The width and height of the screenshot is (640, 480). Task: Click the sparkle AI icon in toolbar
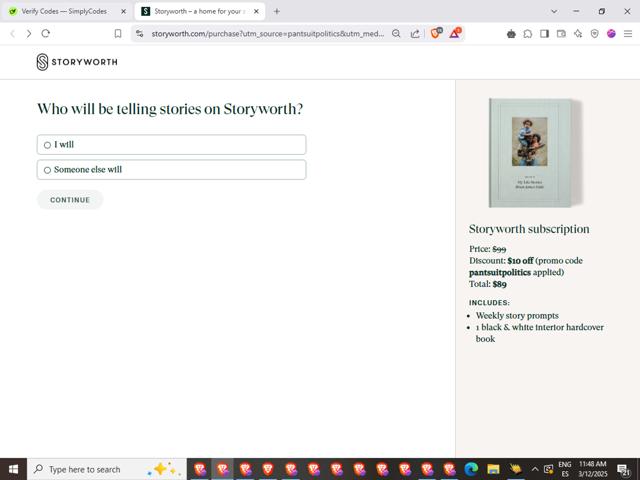pos(578,34)
